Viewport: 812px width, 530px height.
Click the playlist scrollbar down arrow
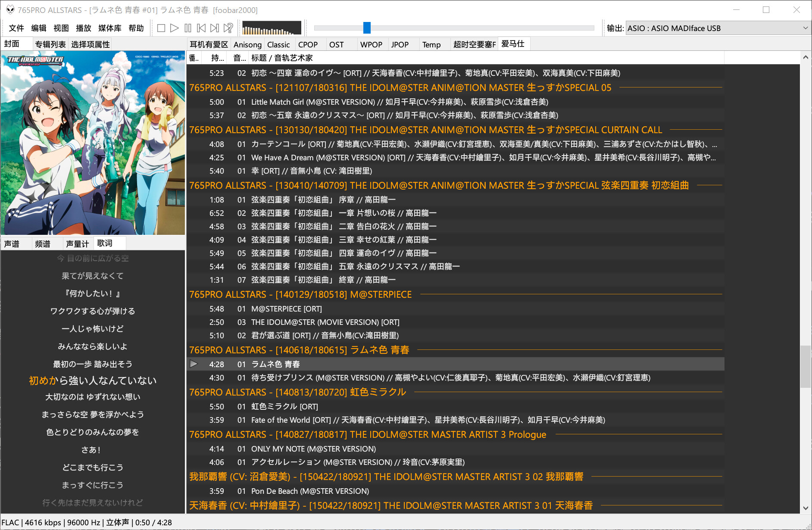pyautogui.click(x=805, y=508)
